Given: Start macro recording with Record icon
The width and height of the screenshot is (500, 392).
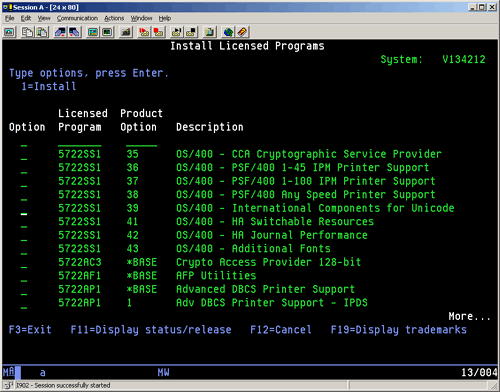Looking at the screenshot, I should [144, 32].
